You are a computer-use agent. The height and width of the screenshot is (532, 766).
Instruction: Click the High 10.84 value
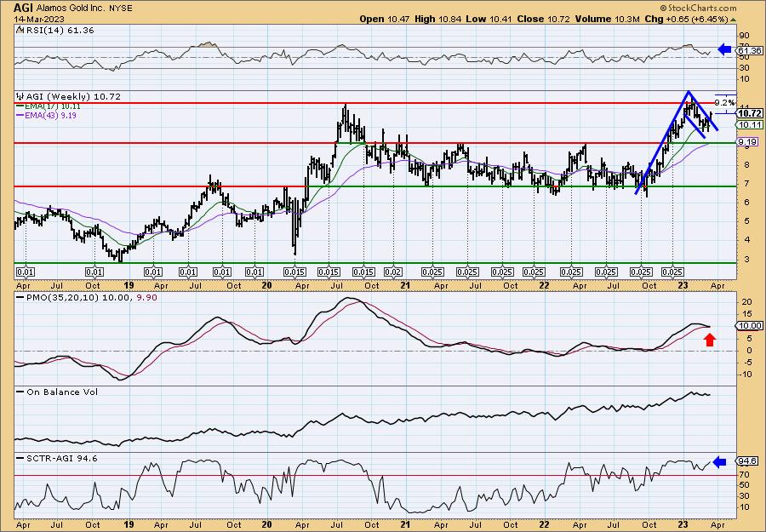coord(437,19)
